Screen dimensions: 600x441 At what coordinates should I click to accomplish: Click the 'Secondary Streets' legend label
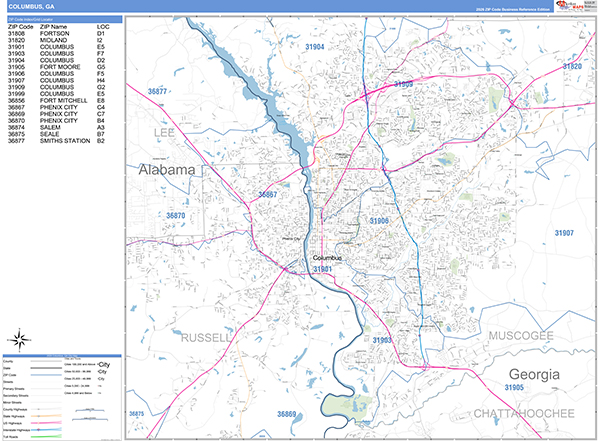click(16, 395)
